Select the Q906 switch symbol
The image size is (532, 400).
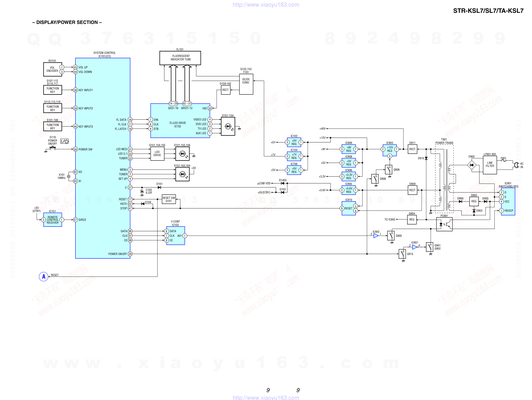tap(389, 170)
